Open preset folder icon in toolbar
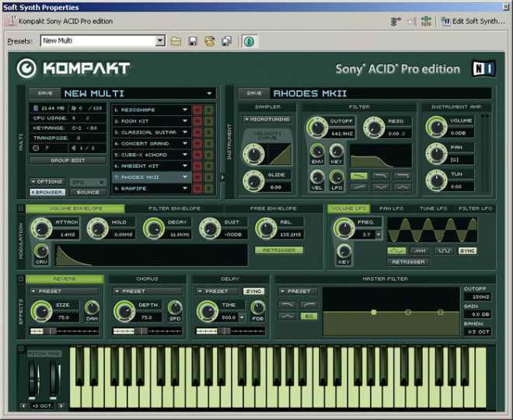Image resolution: width=513 pixels, height=420 pixels. click(x=176, y=41)
